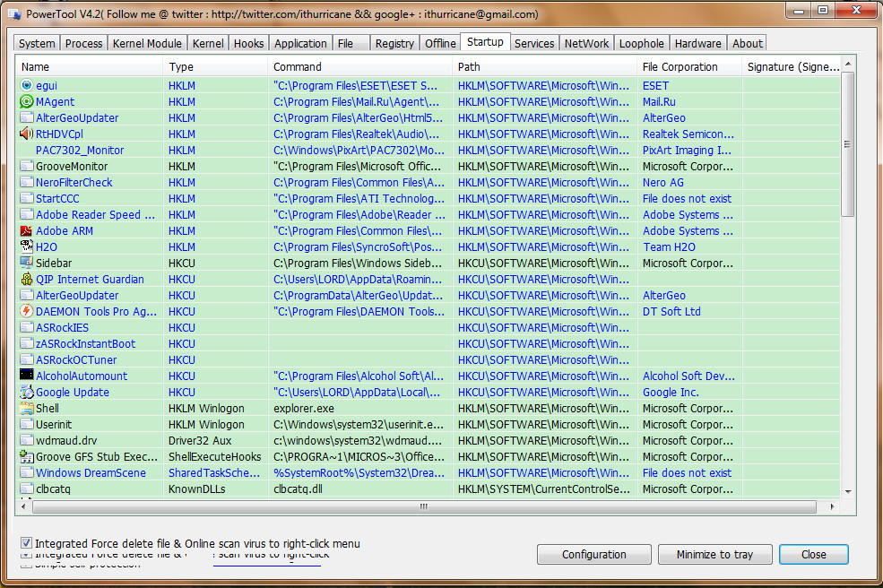Switch to the Services tab
The width and height of the screenshot is (883, 588).
534,43
